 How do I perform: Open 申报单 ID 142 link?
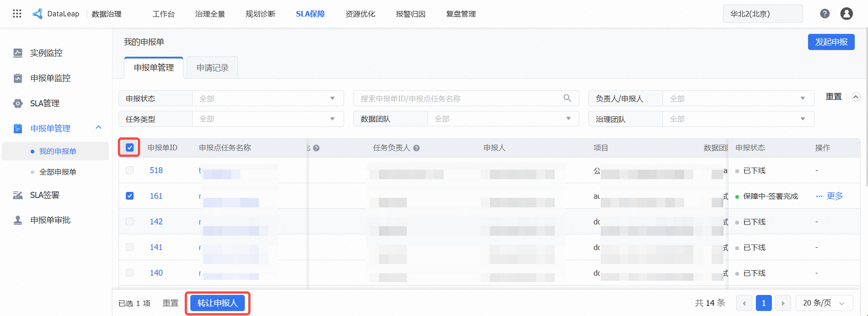156,222
